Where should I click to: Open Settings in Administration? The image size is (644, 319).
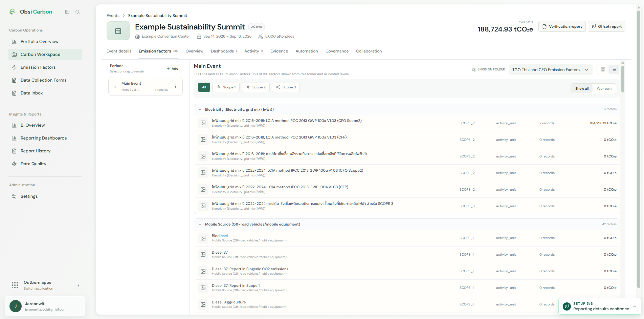(x=45, y=196)
